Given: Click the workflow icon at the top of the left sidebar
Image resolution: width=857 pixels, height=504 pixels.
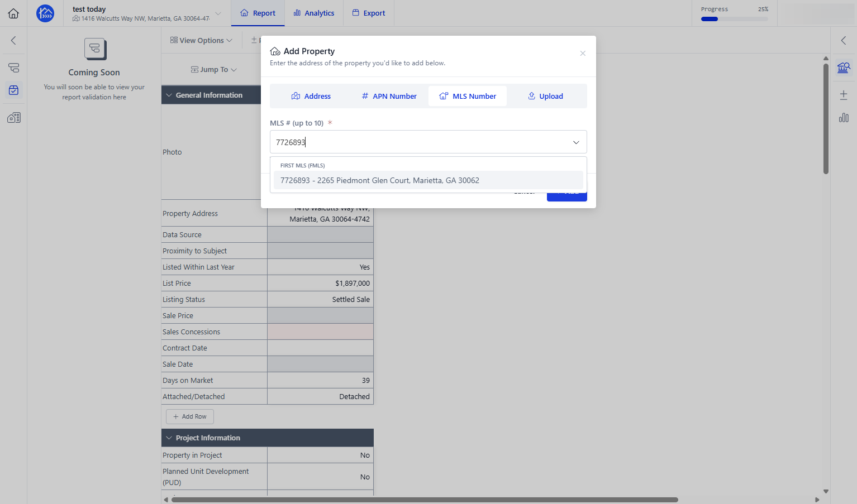Looking at the screenshot, I should [x=14, y=68].
